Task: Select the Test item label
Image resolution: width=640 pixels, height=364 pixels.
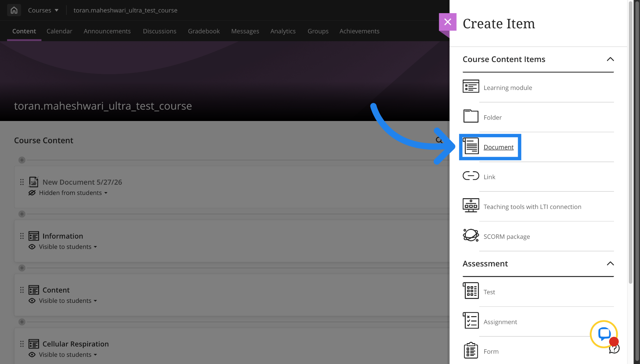Action: point(489,292)
